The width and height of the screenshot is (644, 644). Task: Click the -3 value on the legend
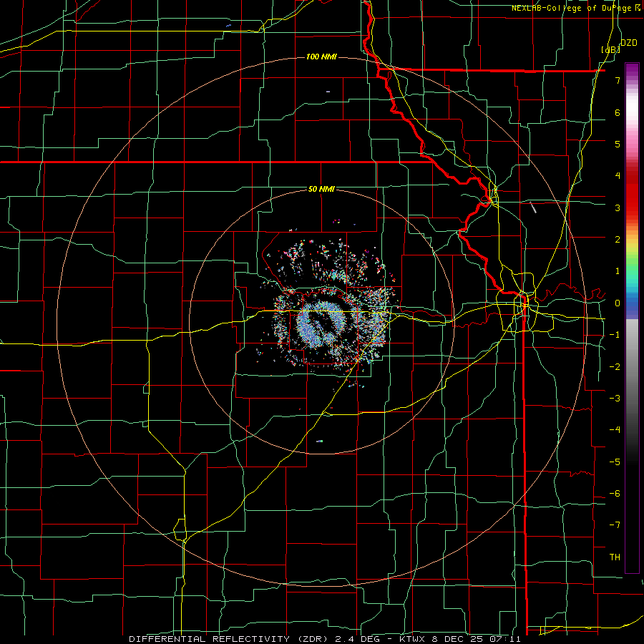[x=615, y=399]
